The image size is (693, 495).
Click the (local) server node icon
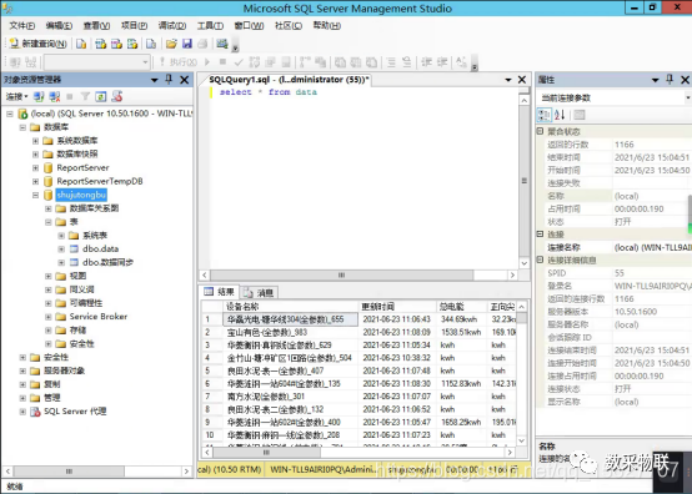pyautogui.click(x=23, y=114)
